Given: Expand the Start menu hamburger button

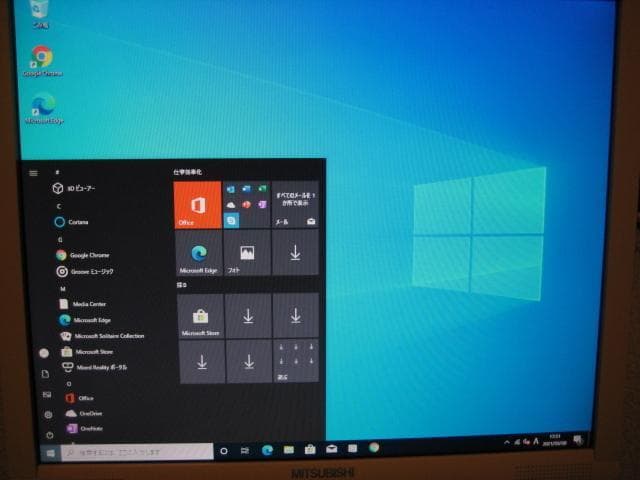Looking at the screenshot, I should 33,173.
